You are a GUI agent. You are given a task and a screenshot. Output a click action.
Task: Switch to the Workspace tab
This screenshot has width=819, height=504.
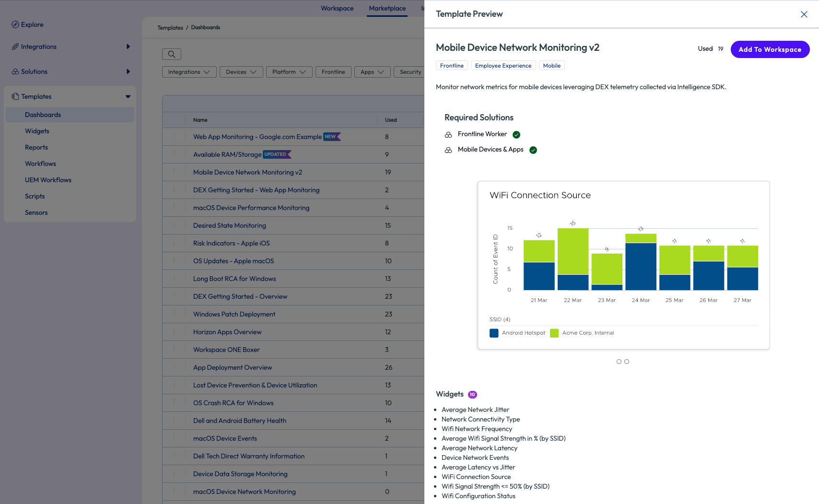[337, 9]
